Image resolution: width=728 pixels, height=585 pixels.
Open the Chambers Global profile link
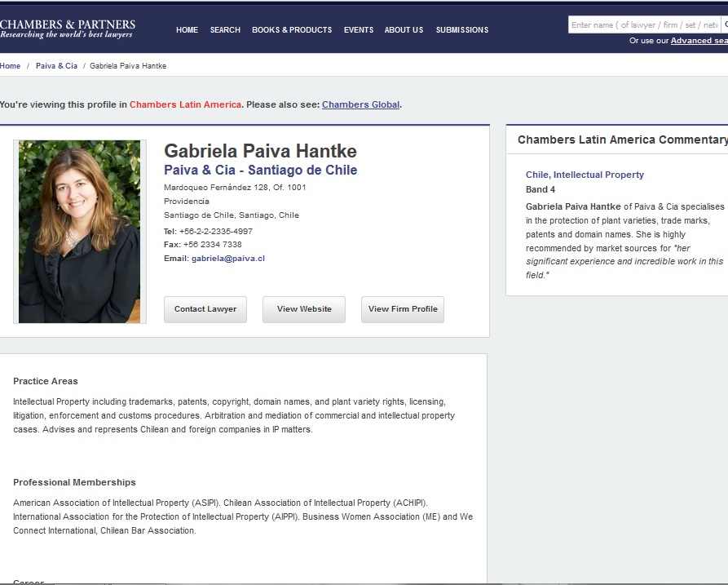(361, 104)
